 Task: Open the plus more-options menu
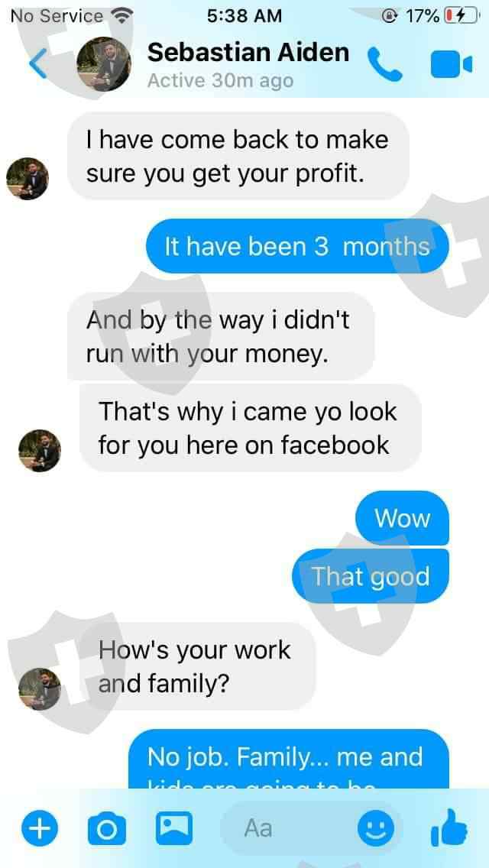click(x=39, y=829)
